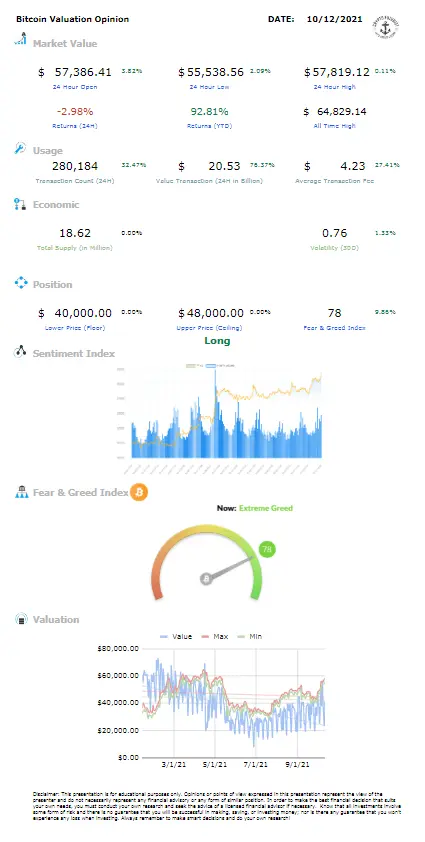The width and height of the screenshot is (425, 842).
Task: Click the 92.81% Returns (YTD) value
Action: pyautogui.click(x=210, y=112)
